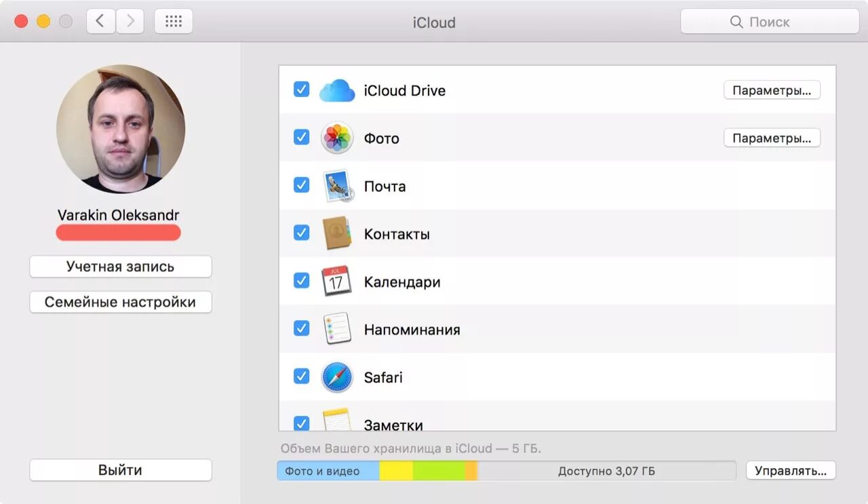Turn off the Контакты checkbox
This screenshot has width=868, height=504.
click(x=302, y=233)
